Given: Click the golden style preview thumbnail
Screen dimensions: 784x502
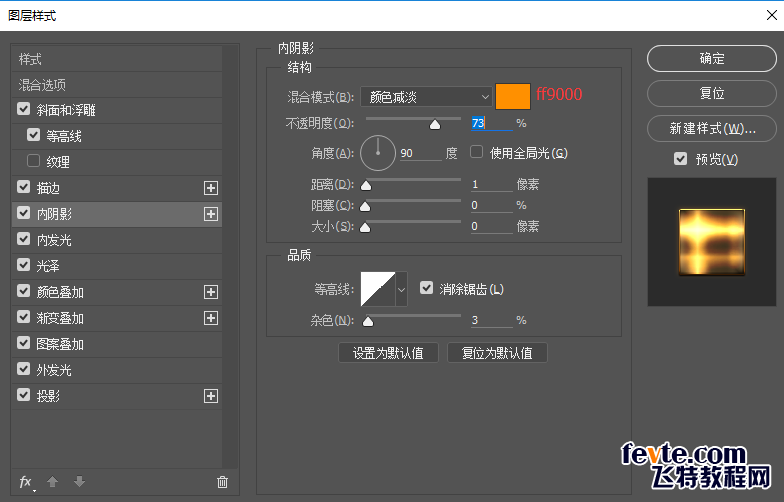Looking at the screenshot, I should coord(712,242).
